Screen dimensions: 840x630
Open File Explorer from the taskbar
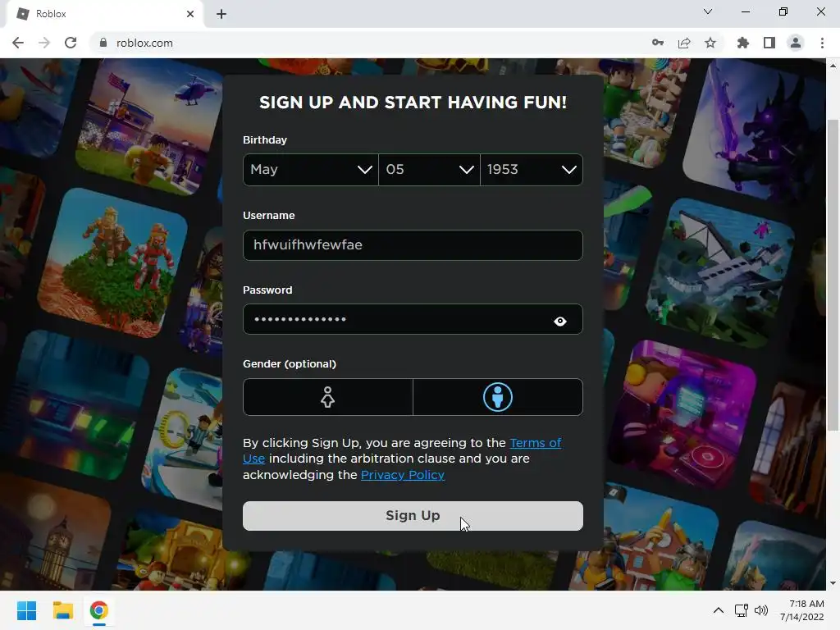point(62,610)
